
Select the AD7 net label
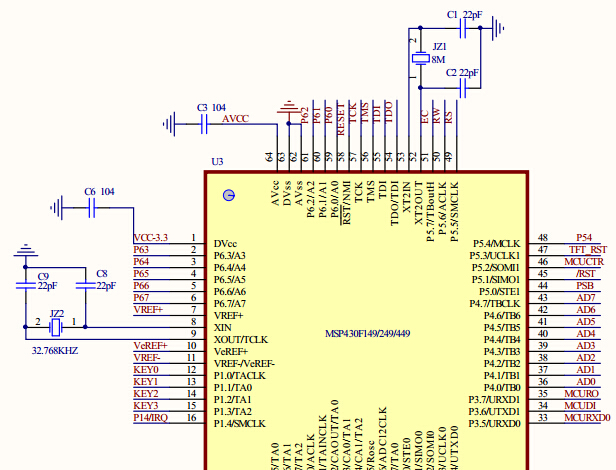point(586,298)
